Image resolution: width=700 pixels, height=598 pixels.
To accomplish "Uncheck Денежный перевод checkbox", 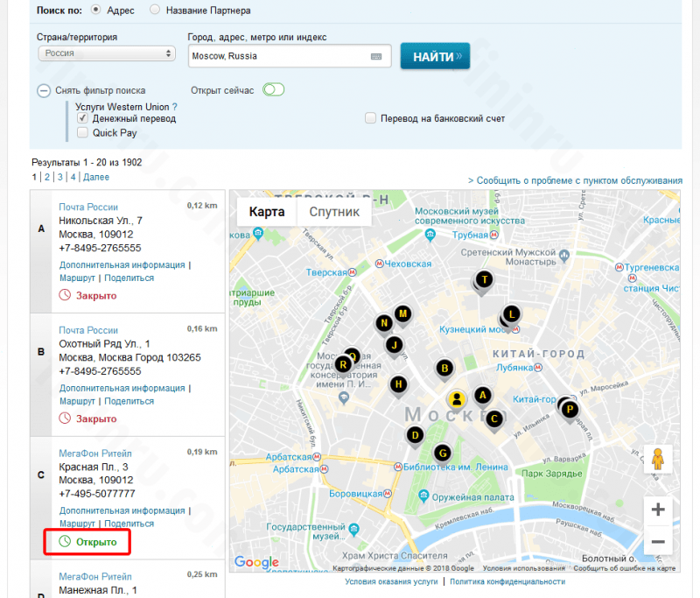I will pyautogui.click(x=82, y=118).
